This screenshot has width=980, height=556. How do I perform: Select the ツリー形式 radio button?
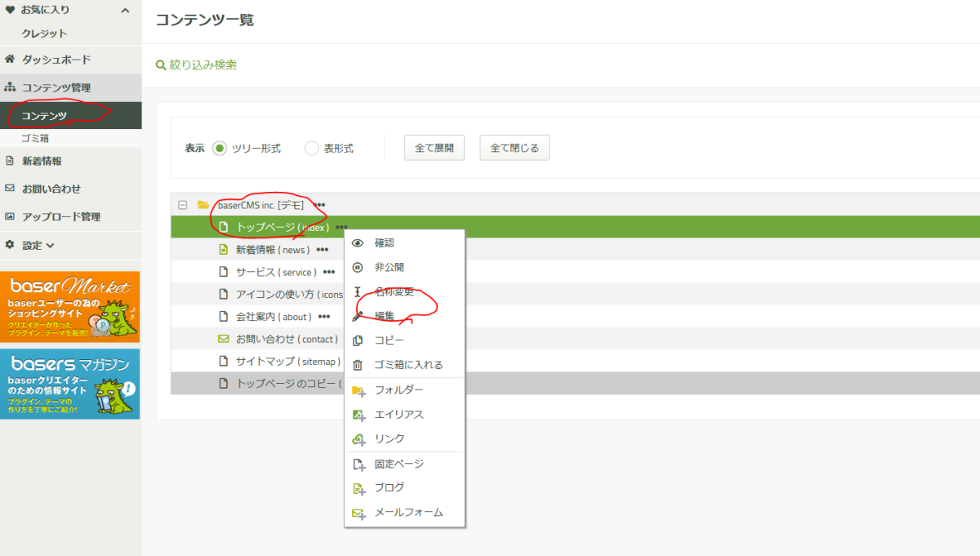coord(219,149)
